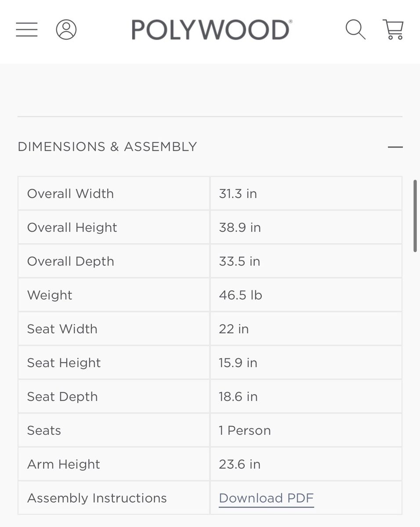
Task: Select the 31.3 in width value
Action: tap(238, 194)
